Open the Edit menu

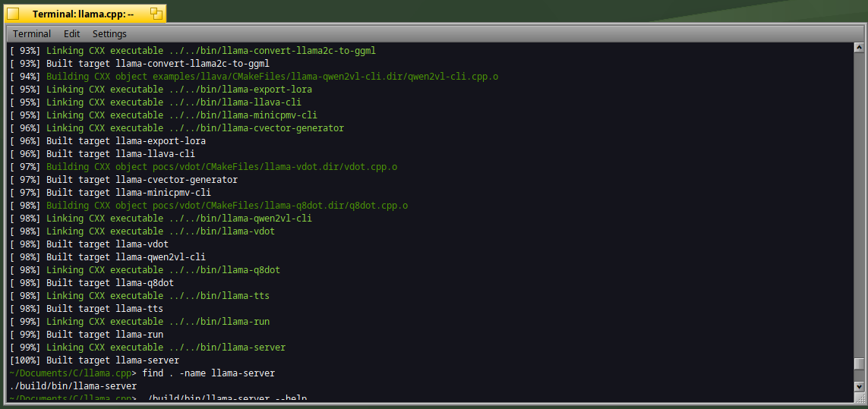coord(72,33)
